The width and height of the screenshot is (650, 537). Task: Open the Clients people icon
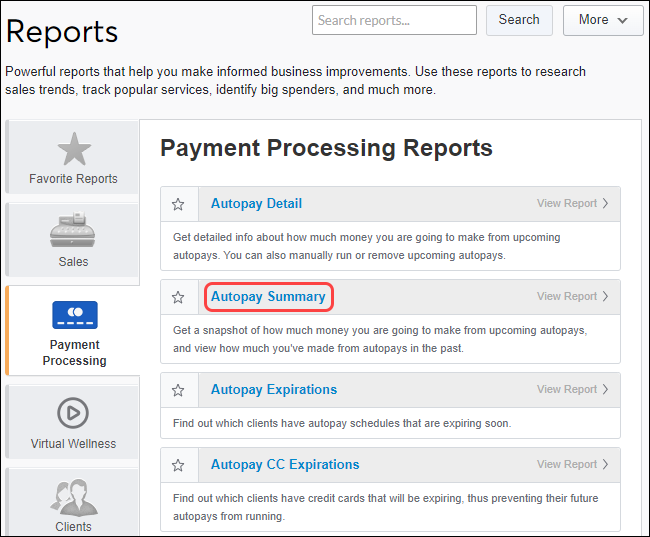tap(74, 496)
